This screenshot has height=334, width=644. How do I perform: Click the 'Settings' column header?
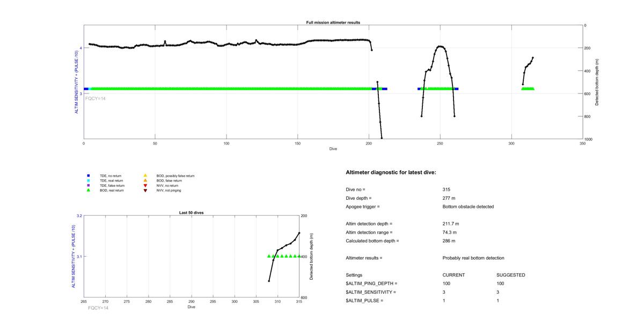(354, 275)
